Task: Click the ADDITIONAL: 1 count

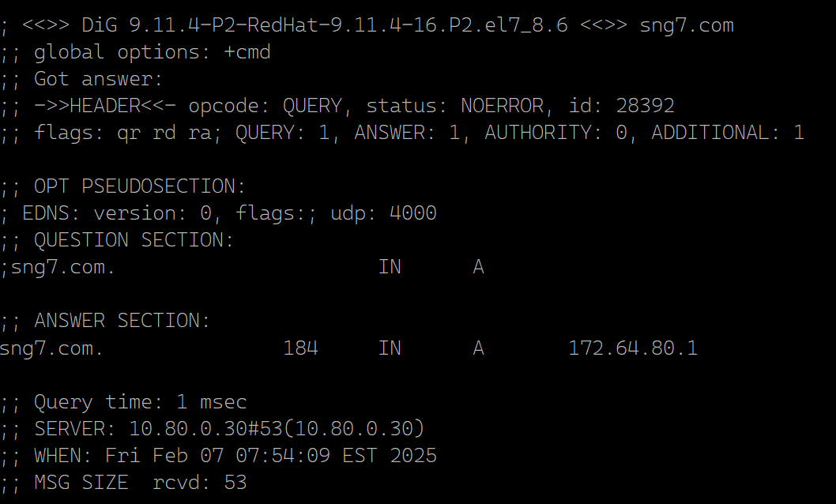Action: [x=728, y=133]
